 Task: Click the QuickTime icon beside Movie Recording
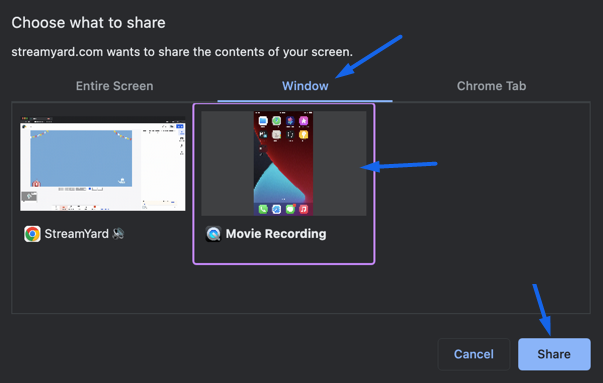tap(213, 234)
